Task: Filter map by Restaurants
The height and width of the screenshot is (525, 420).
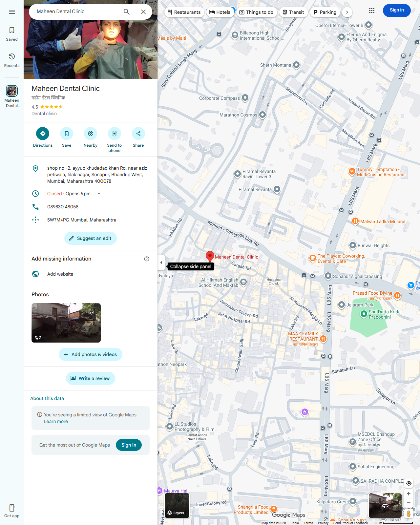Action: pyautogui.click(x=184, y=12)
